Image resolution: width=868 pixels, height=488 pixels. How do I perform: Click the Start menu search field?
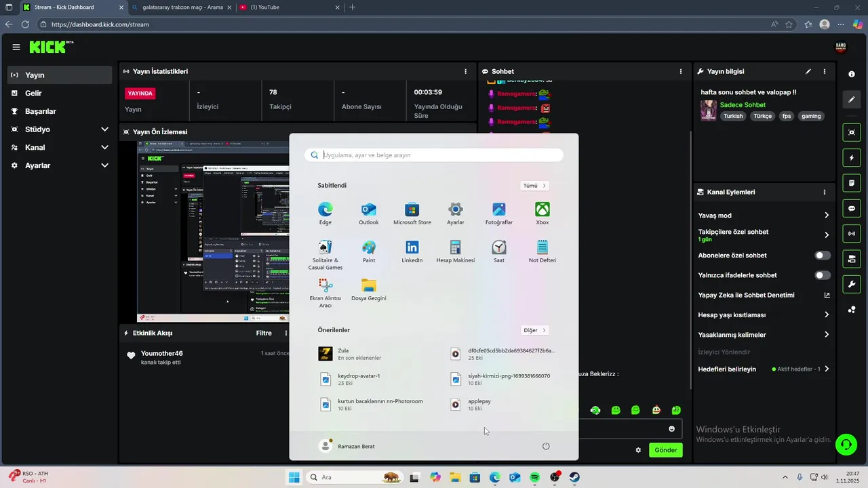click(x=434, y=155)
